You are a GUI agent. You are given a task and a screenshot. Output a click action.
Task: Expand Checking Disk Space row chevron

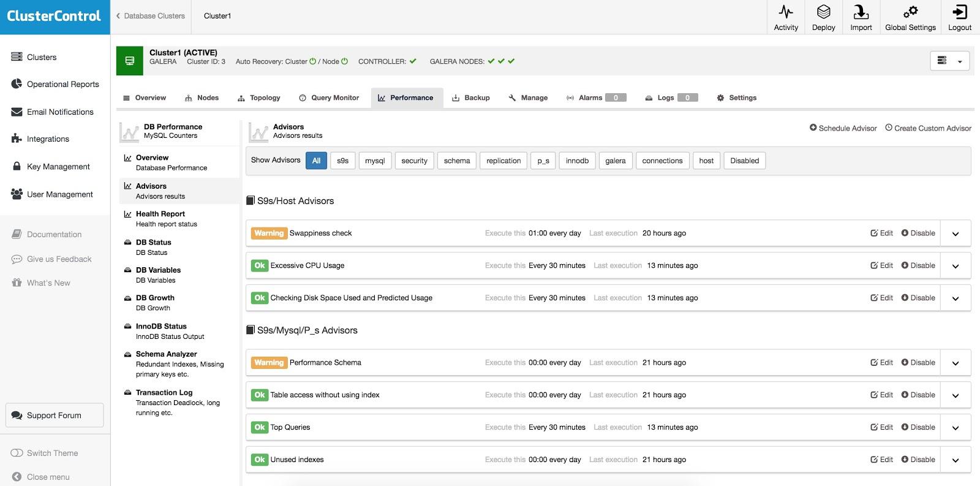(x=956, y=298)
